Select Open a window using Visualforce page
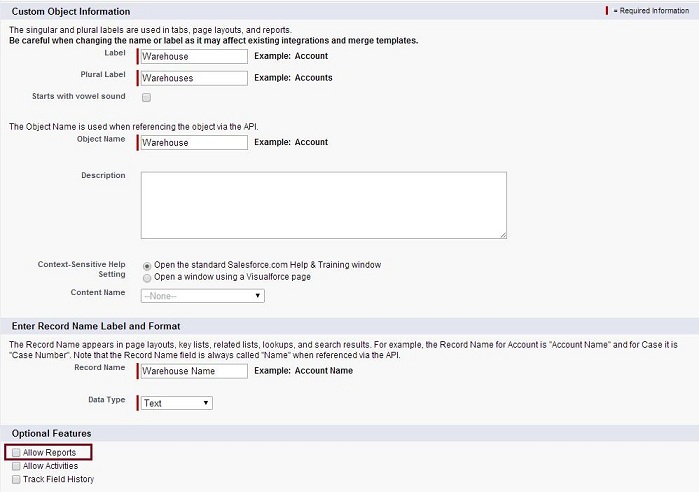699x492 pixels. click(x=147, y=278)
